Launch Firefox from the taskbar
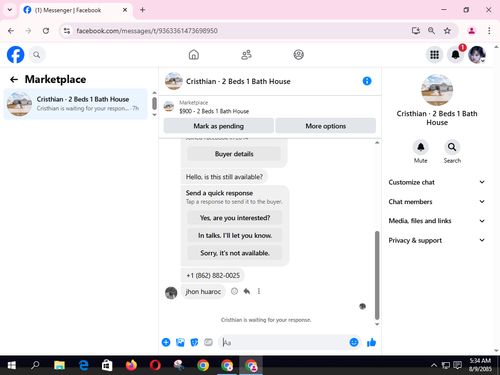Screen dimensions: 500x375 [x=131, y=365]
